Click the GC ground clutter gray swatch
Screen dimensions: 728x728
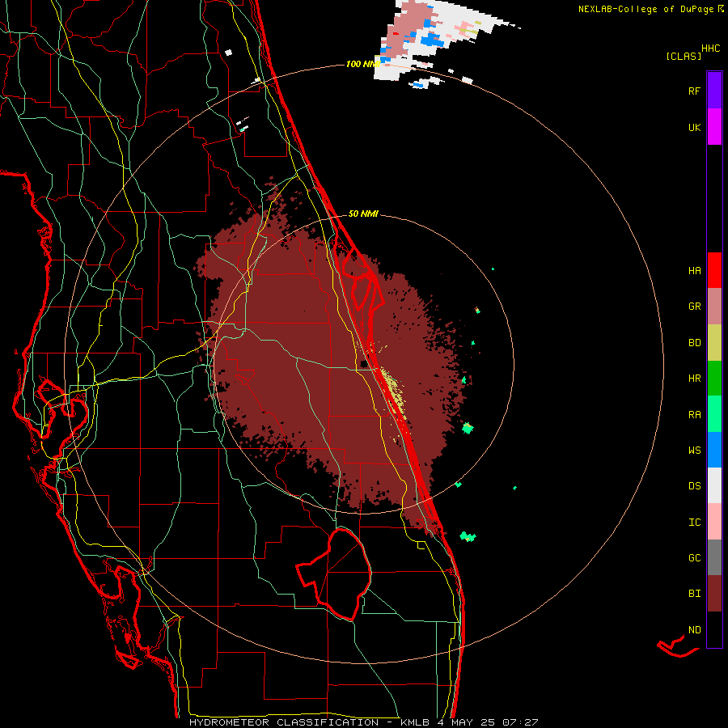[x=714, y=557]
